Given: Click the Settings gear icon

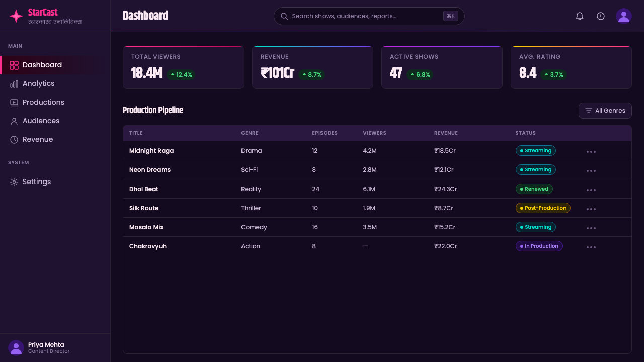Looking at the screenshot, I should tap(14, 182).
